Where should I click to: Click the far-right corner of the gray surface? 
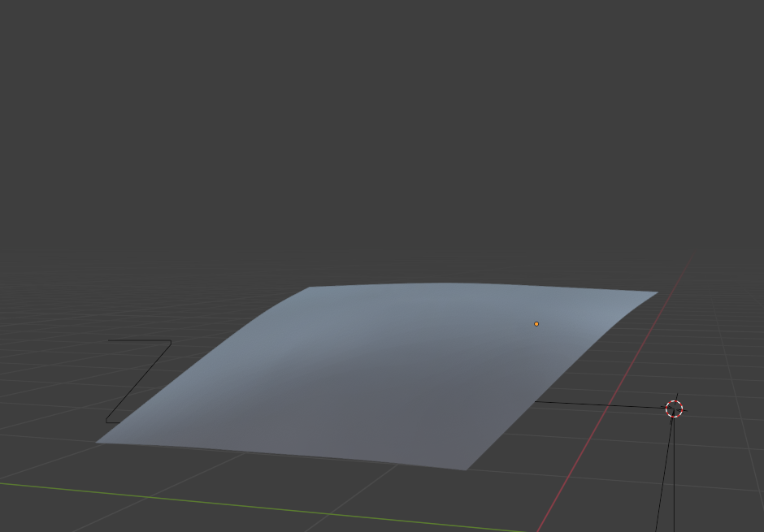point(655,292)
